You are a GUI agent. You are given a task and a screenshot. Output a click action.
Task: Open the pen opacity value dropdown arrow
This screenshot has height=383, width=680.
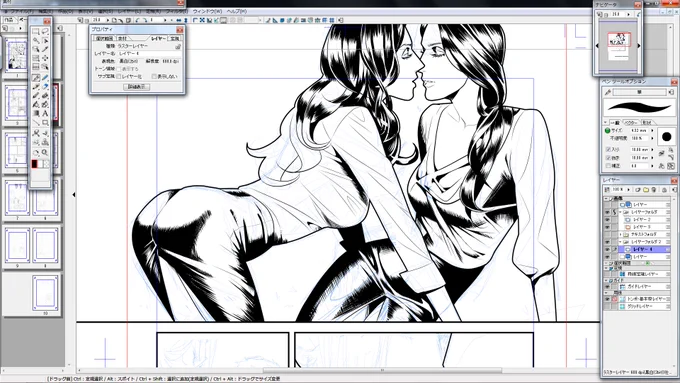(x=652, y=138)
